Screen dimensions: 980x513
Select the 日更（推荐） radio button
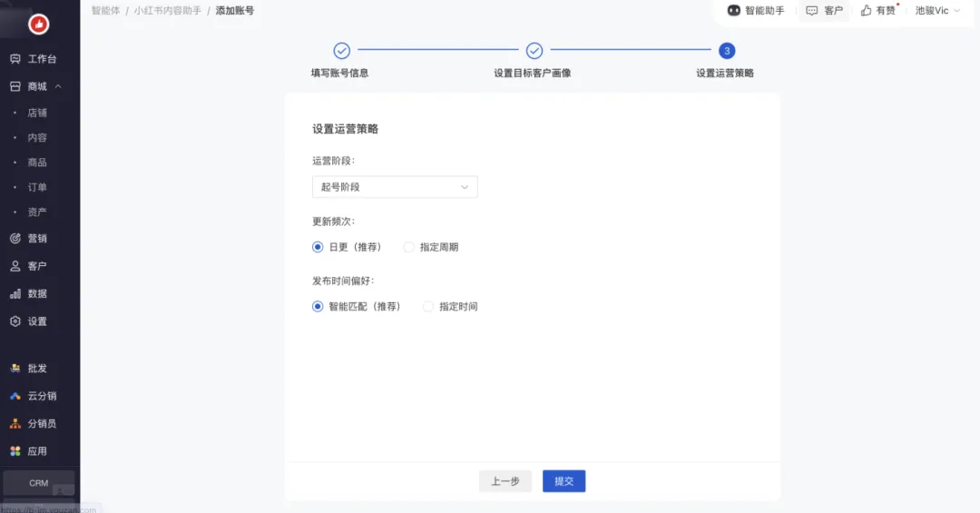coord(318,247)
